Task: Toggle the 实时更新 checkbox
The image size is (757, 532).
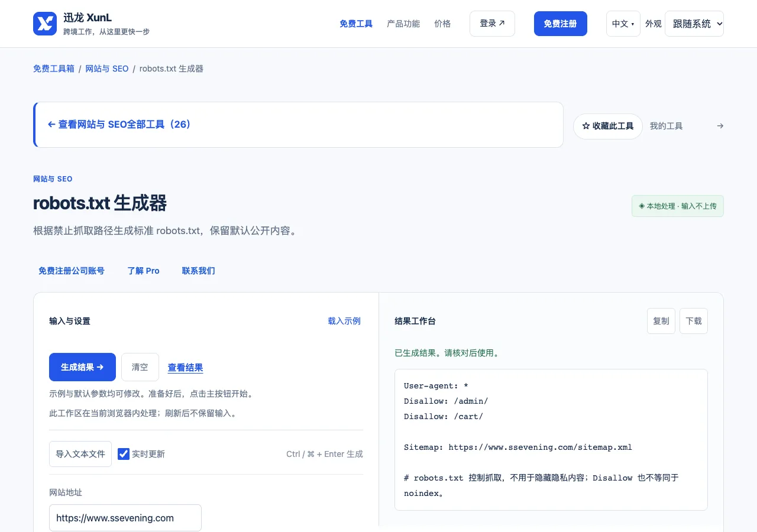Action: click(x=124, y=454)
